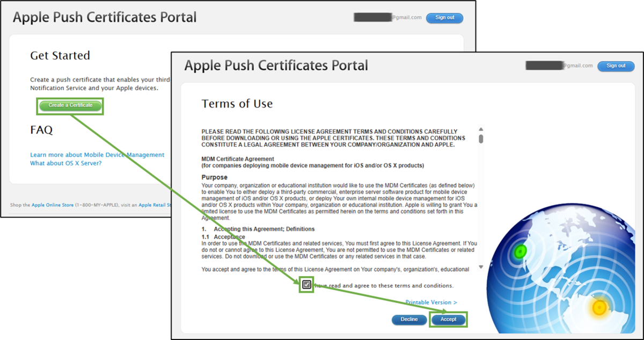644x340 pixels.
Task: Click the license text scroll up arrow
Action: click(x=481, y=129)
